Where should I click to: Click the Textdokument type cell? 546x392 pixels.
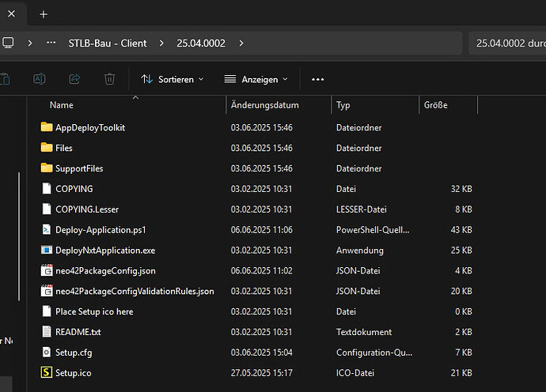click(364, 332)
